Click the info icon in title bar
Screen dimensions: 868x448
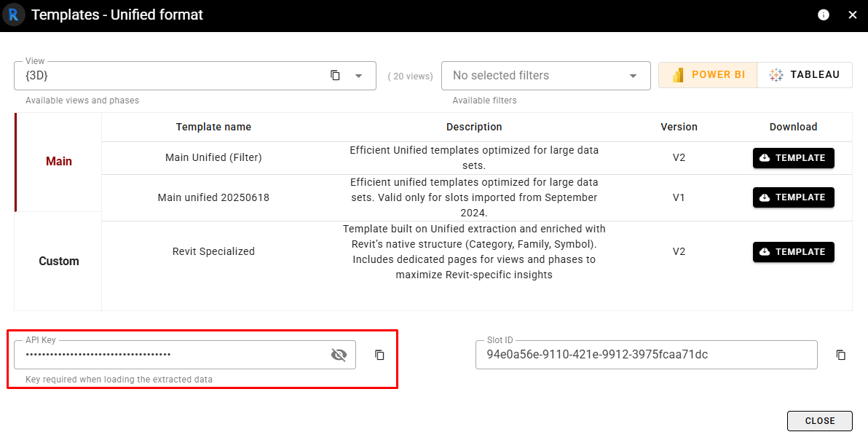click(x=824, y=15)
